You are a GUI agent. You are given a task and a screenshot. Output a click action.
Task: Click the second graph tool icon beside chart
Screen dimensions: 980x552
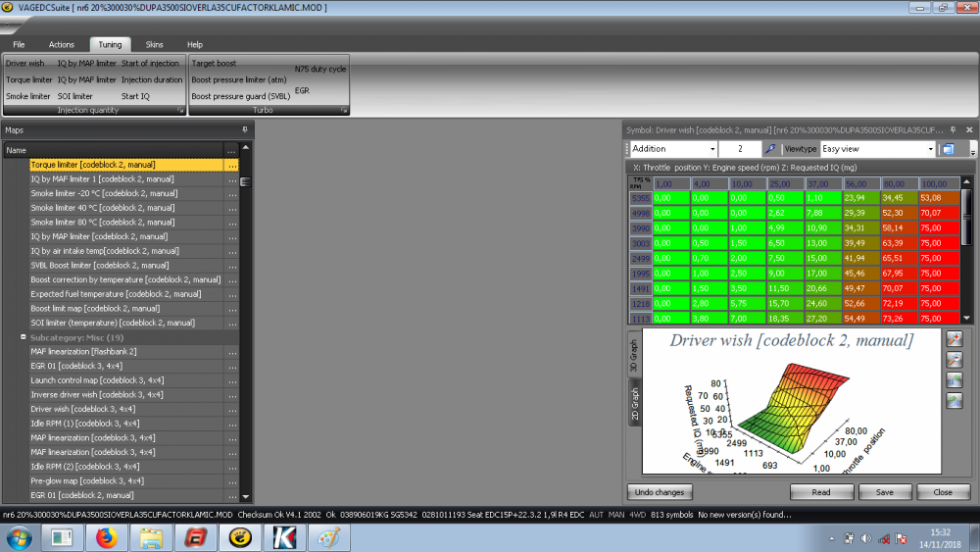point(955,360)
